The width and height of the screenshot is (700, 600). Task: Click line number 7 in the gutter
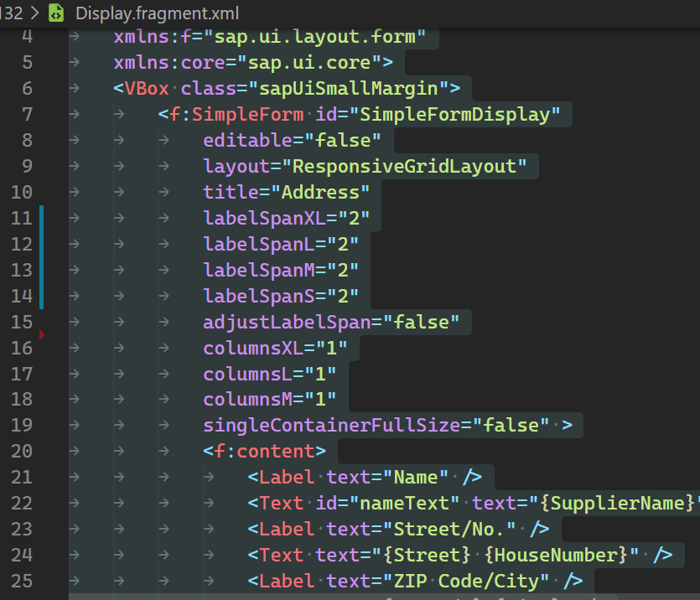coord(27,114)
